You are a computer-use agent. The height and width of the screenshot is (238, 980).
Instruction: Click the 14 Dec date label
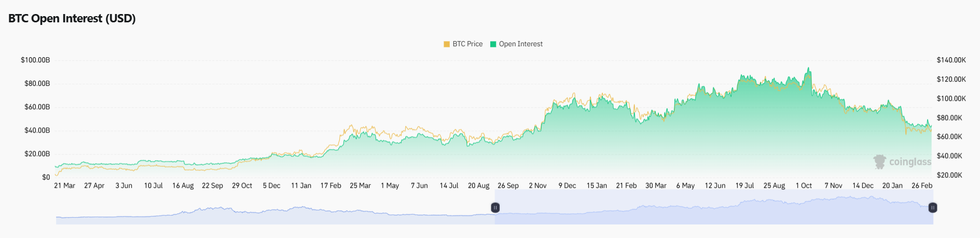(x=863, y=186)
